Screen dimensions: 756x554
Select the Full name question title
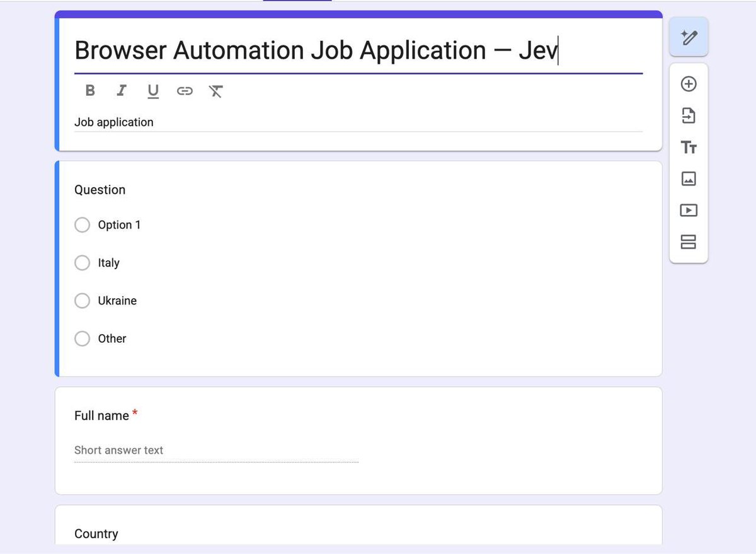tap(101, 415)
